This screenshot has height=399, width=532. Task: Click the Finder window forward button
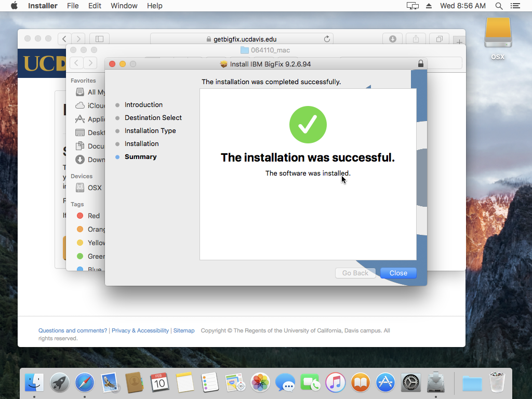pyautogui.click(x=90, y=63)
